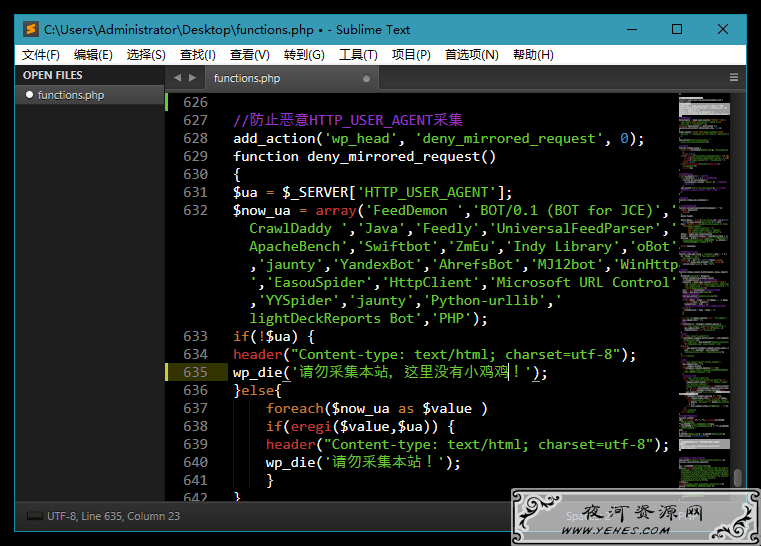Open the 转到(G) menu
The height and width of the screenshot is (546, 761).
point(304,55)
